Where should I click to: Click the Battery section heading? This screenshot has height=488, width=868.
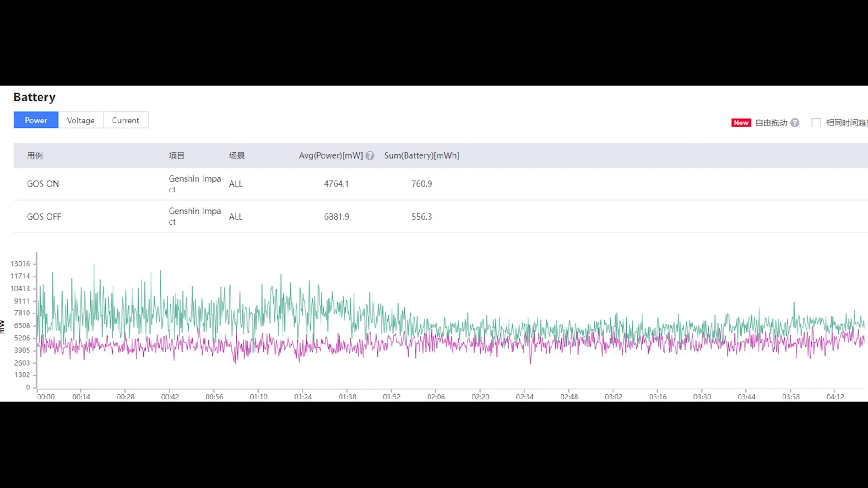tap(34, 97)
